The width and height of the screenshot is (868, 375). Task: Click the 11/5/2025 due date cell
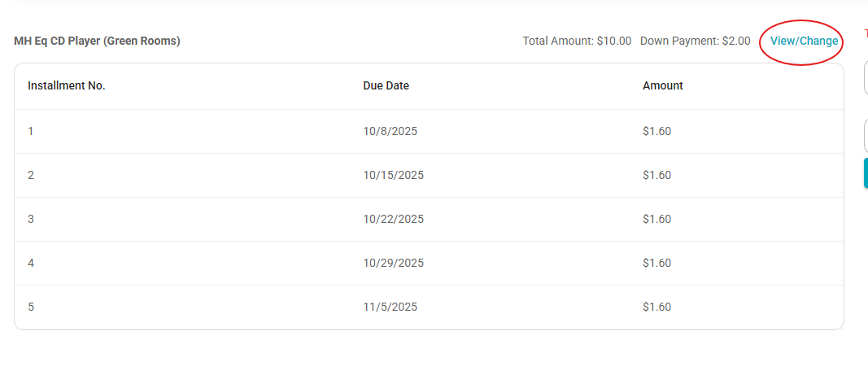point(390,307)
